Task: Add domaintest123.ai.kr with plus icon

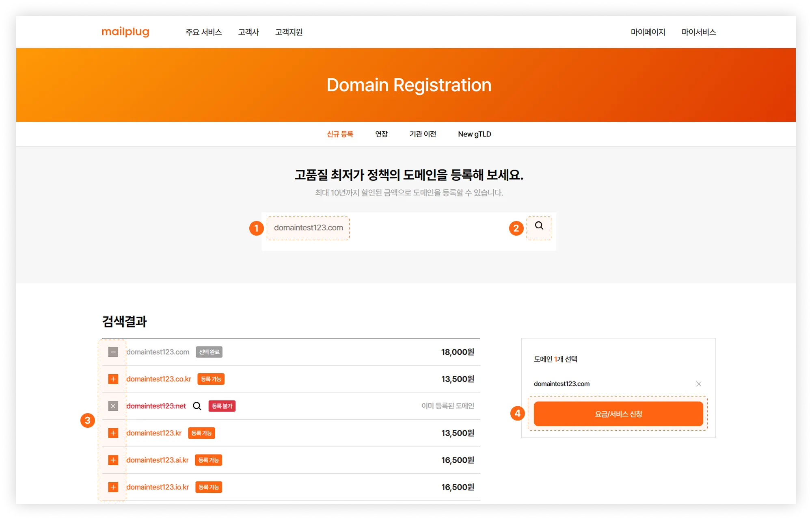Action: 113,460
